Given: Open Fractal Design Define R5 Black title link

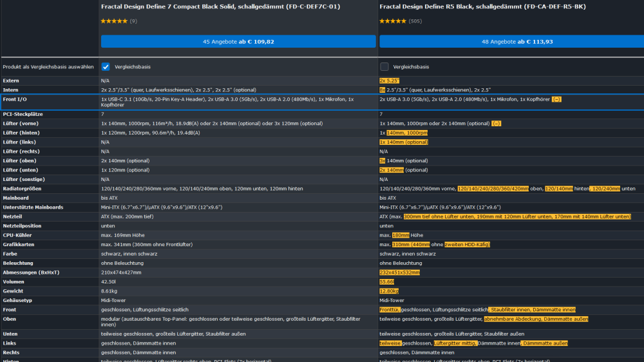Looking at the screenshot, I should (482, 6).
